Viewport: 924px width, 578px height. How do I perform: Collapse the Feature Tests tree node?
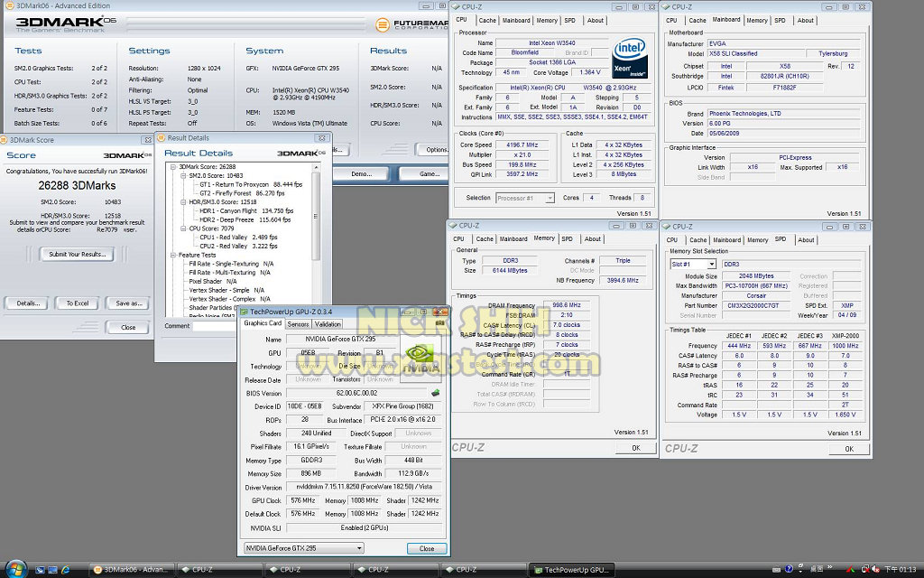point(174,255)
